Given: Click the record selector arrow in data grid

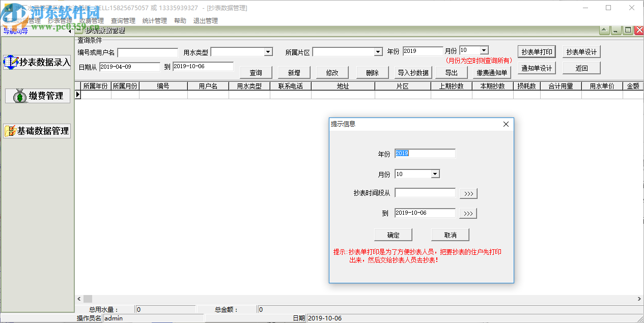Looking at the screenshot, I should coord(77,95).
